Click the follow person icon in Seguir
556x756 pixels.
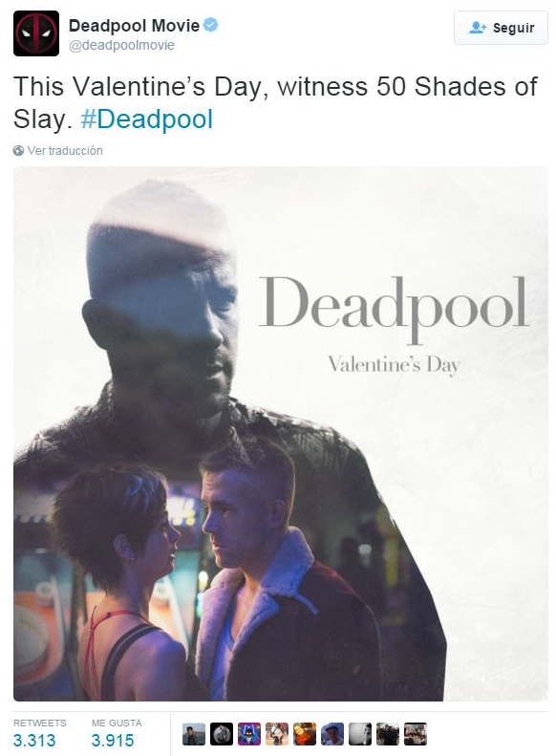[478, 28]
